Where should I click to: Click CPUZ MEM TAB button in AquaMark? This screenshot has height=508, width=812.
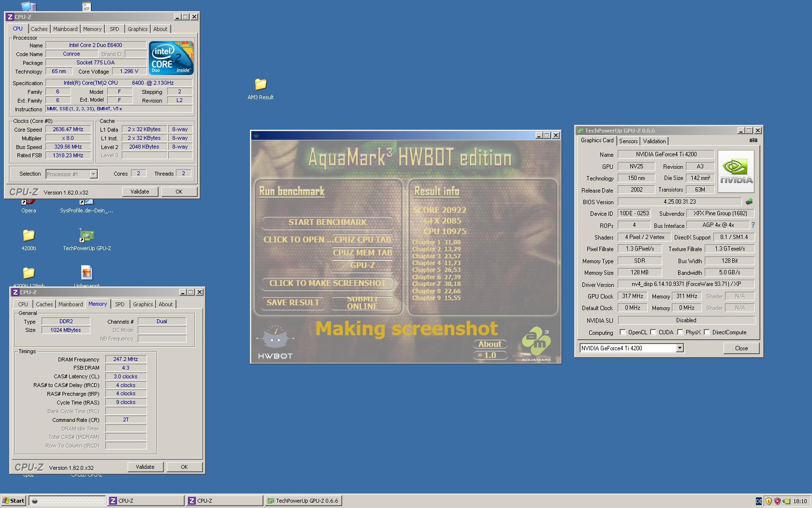click(x=362, y=253)
